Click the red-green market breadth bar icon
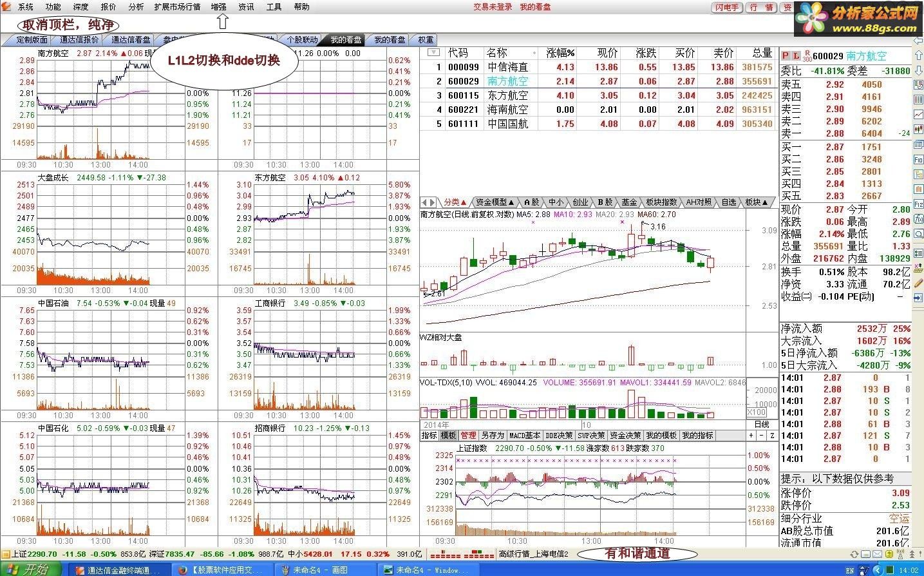Viewport: 924px width, 576px height. point(462,554)
